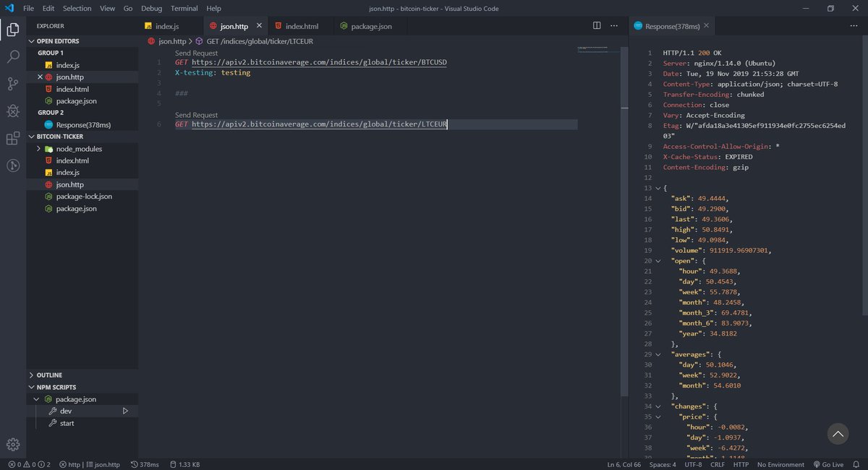The height and width of the screenshot is (470, 868).
Task: Switch to the index.js editor tab
Action: pyautogui.click(x=167, y=26)
